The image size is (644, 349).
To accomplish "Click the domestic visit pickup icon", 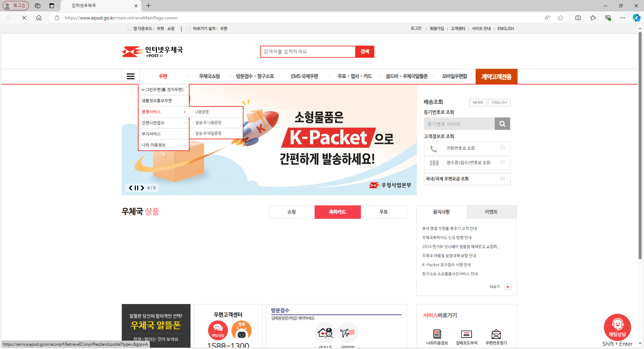I will [325, 333].
